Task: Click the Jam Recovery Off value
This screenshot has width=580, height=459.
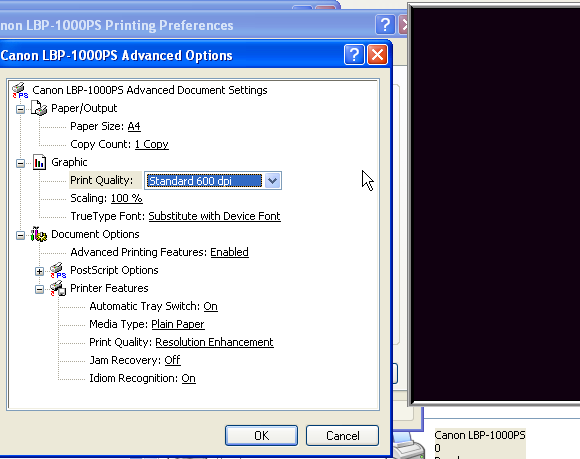Action: pos(172,360)
